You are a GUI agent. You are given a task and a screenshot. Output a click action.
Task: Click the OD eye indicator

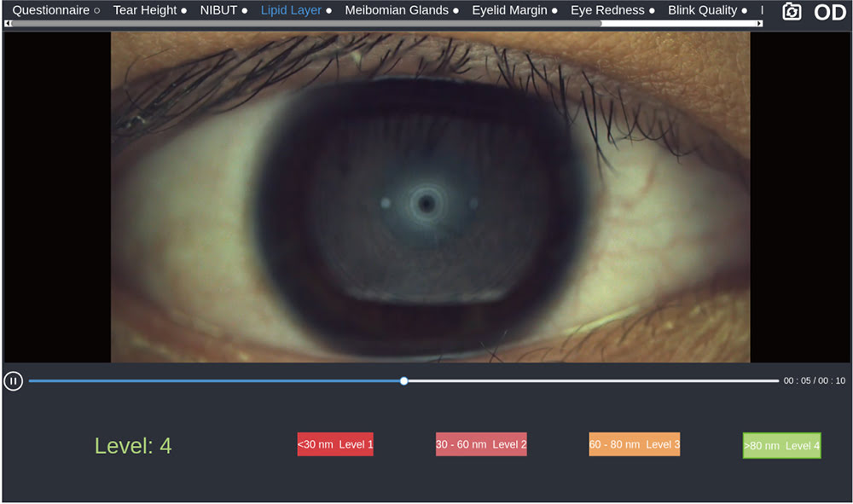click(x=830, y=12)
